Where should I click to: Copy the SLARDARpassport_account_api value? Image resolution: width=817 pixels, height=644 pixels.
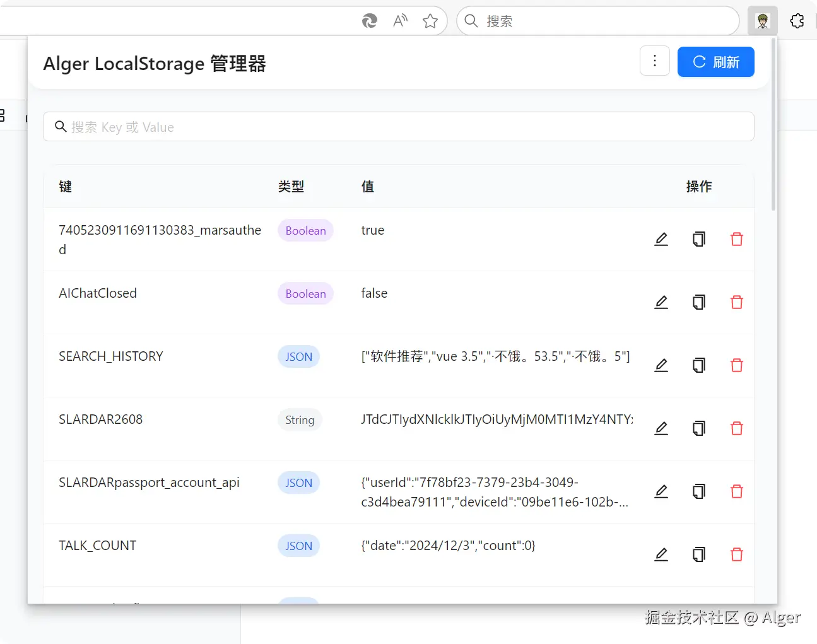point(699,491)
